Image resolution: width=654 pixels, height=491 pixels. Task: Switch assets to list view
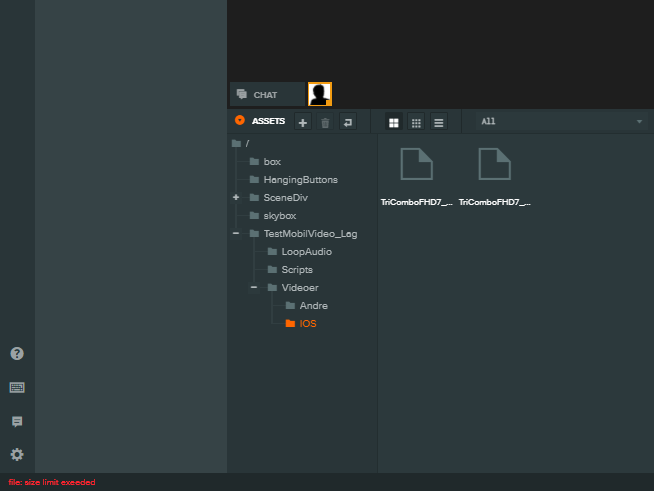pos(438,122)
